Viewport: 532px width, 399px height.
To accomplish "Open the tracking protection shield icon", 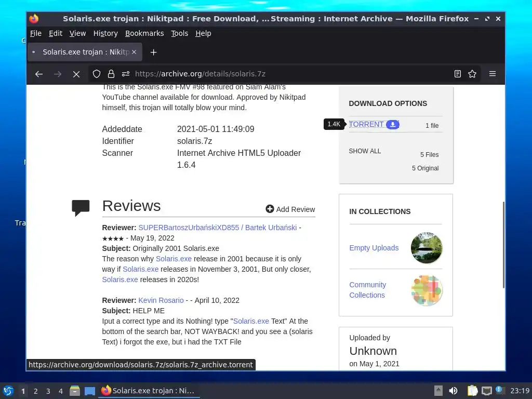I will pos(97,74).
